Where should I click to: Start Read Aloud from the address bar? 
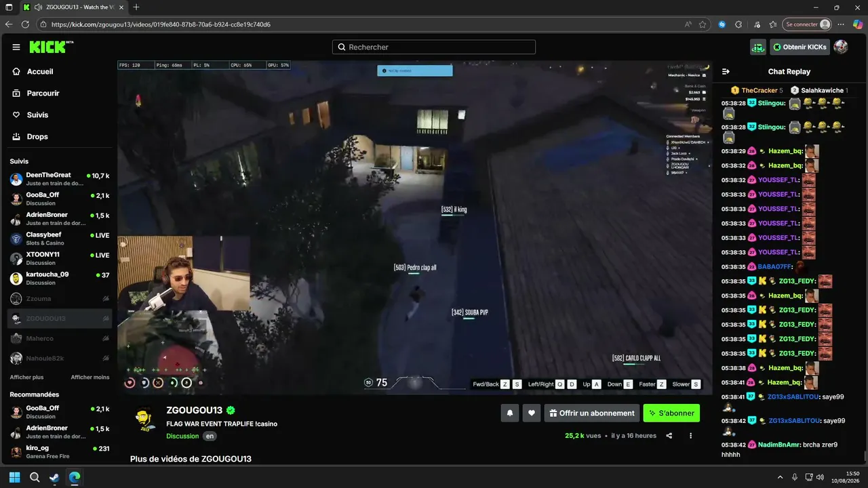688,24
